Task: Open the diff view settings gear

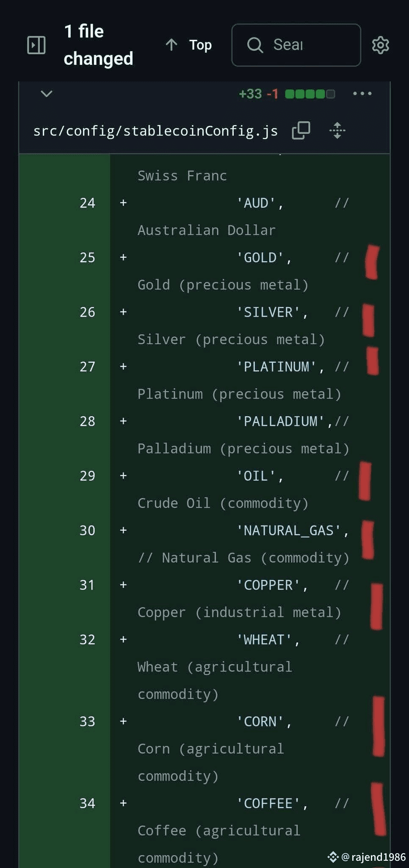Action: tap(380, 45)
